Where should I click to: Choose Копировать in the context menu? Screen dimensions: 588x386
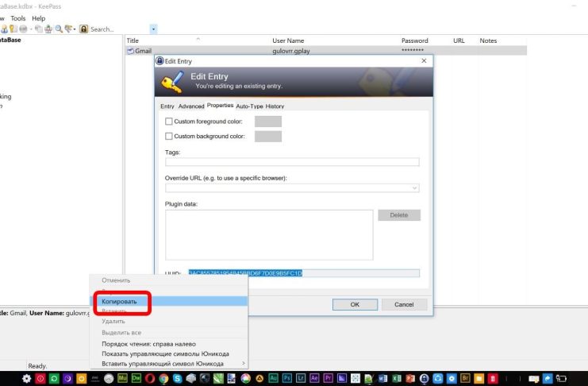[168, 301]
